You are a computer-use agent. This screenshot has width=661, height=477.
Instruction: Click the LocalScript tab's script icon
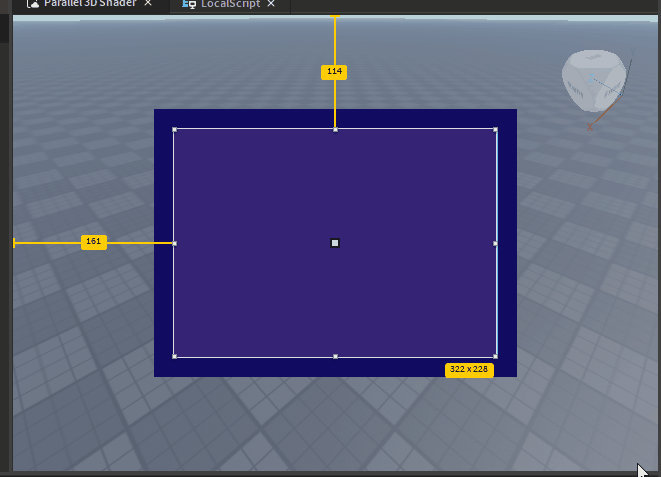point(189,4)
